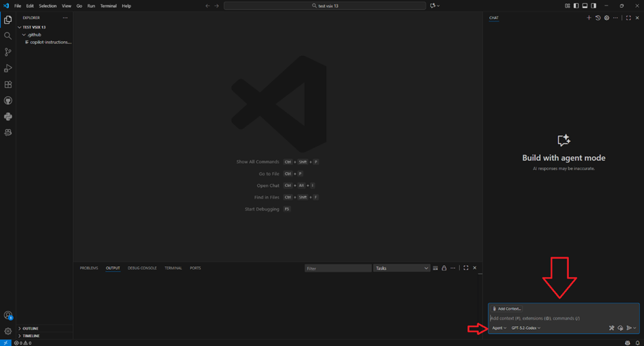
Task: Open the Terminal menu
Action: 108,5
